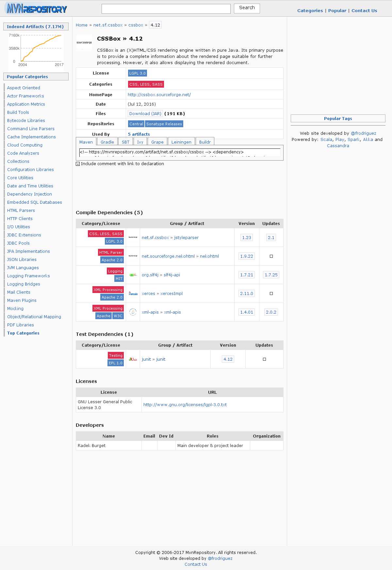The height and width of the screenshot is (570, 392).
Task: Click the sourceforge icon in jstyleparser row
Action: click(x=133, y=237)
